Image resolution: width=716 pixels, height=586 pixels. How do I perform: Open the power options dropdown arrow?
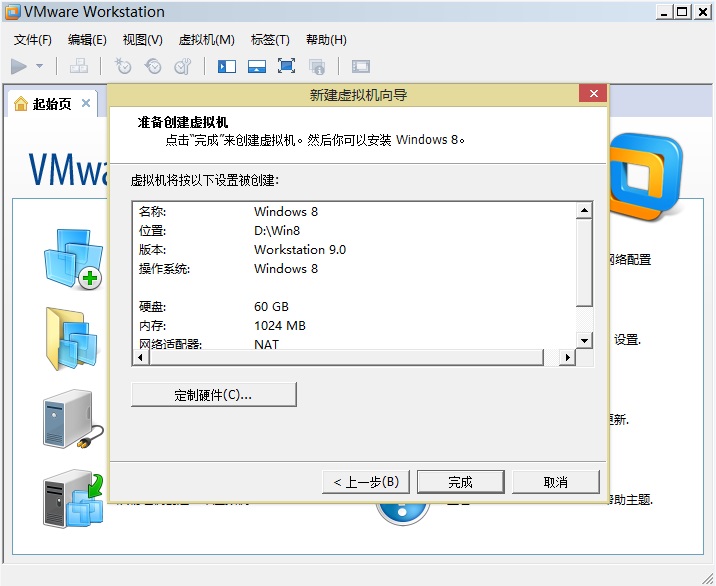pyautogui.click(x=40, y=66)
